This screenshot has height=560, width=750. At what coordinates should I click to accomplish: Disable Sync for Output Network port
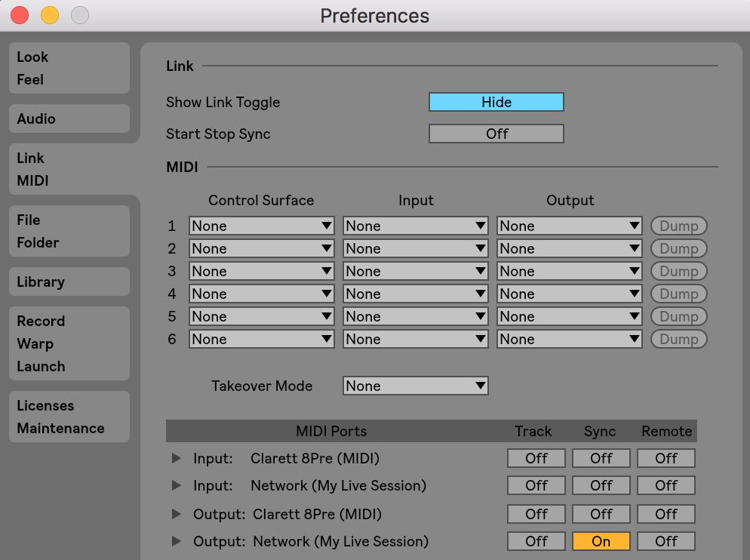(601, 541)
